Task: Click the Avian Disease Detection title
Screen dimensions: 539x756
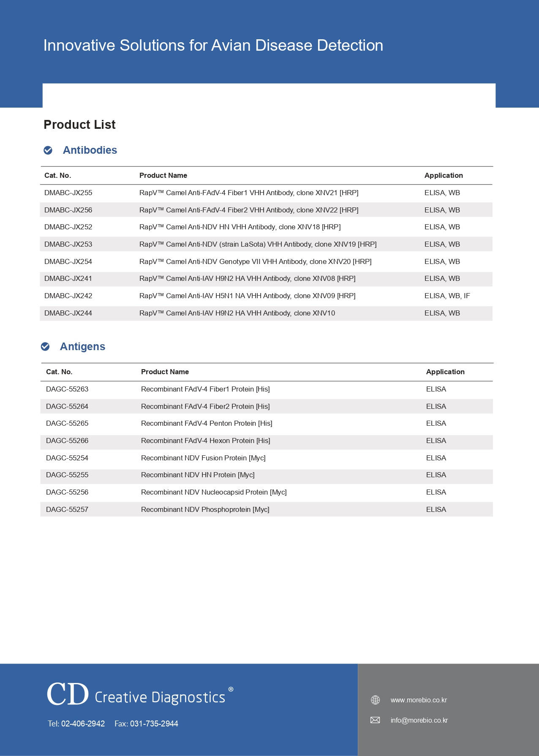Action: (213, 45)
